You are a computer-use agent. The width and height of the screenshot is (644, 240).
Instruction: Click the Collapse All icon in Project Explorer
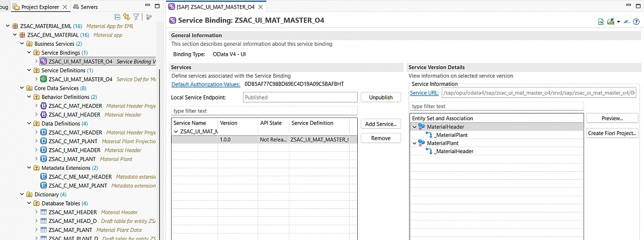(117, 17)
